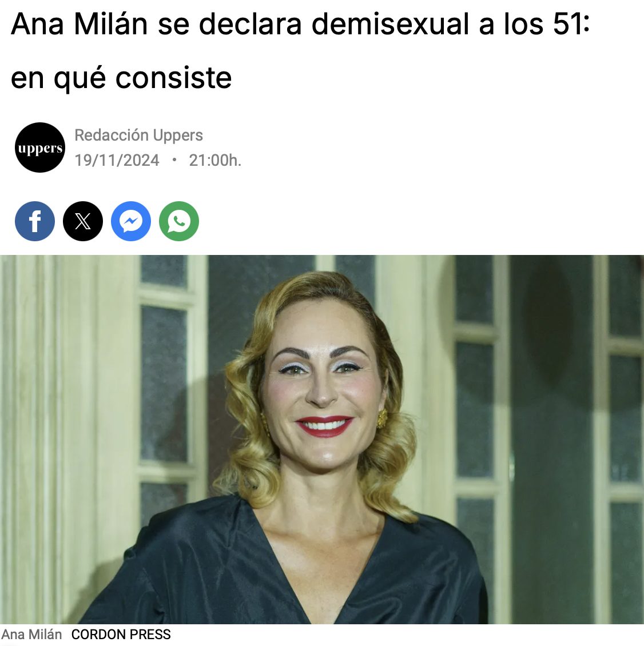The image size is (644, 646).
Task: Open the uppers round logo avatar
Action: coord(40,147)
